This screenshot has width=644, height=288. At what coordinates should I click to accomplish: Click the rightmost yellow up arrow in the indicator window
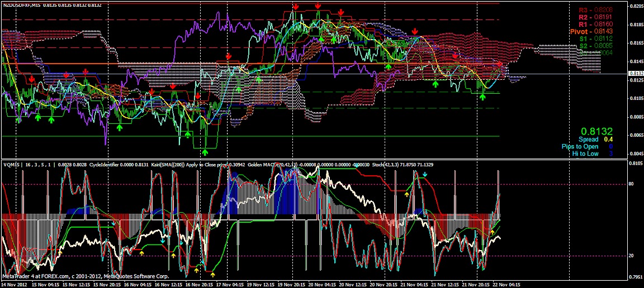492,231
